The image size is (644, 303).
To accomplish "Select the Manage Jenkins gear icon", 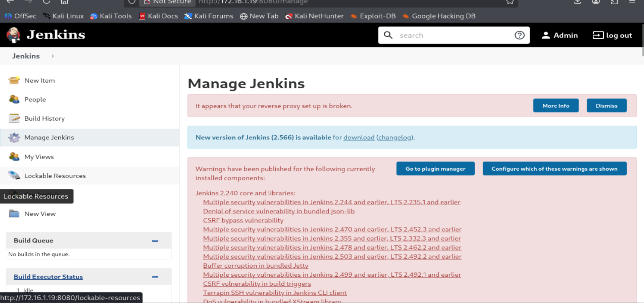I will tap(14, 138).
